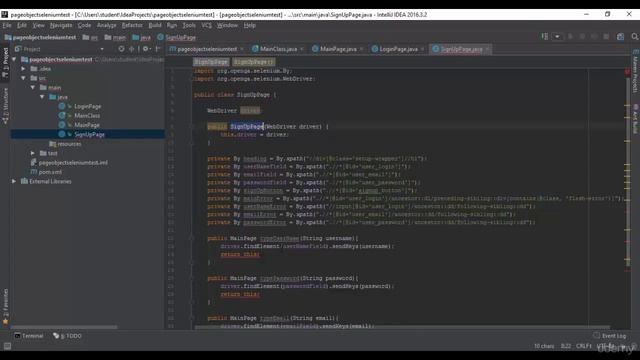Open the Help menu
The height and width of the screenshot is (360, 640).
point(249,25)
